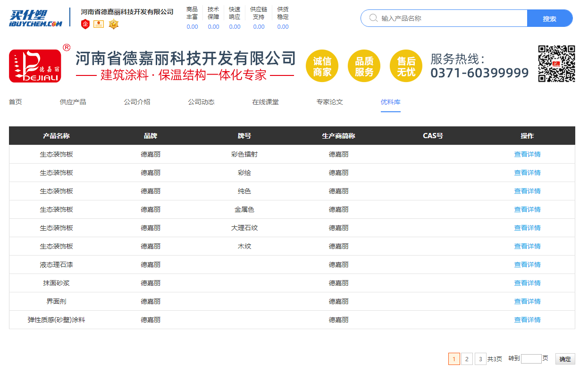Click the 彩色镭射 grade cell
This screenshot has width=588, height=373.
(x=244, y=154)
